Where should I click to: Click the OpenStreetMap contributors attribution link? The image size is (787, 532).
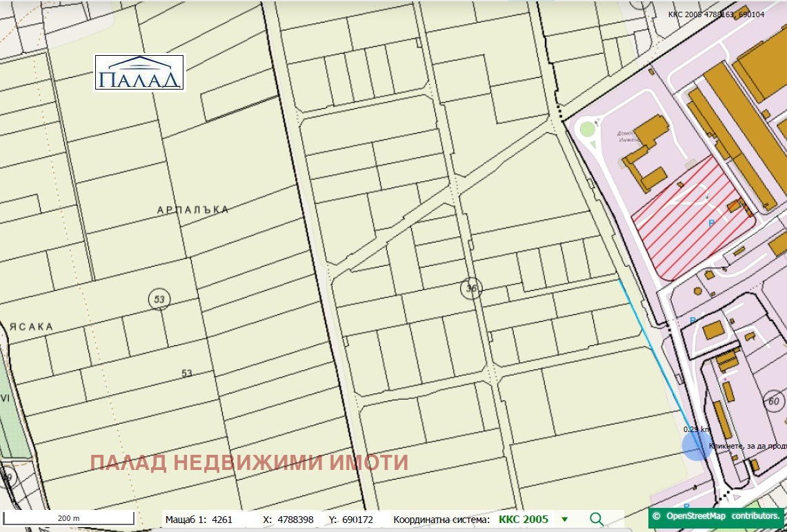(x=717, y=515)
